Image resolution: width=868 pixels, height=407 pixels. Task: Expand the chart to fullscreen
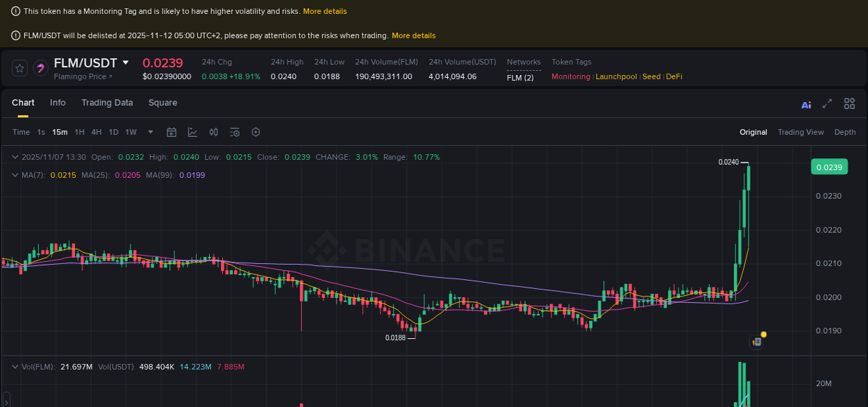(x=827, y=103)
